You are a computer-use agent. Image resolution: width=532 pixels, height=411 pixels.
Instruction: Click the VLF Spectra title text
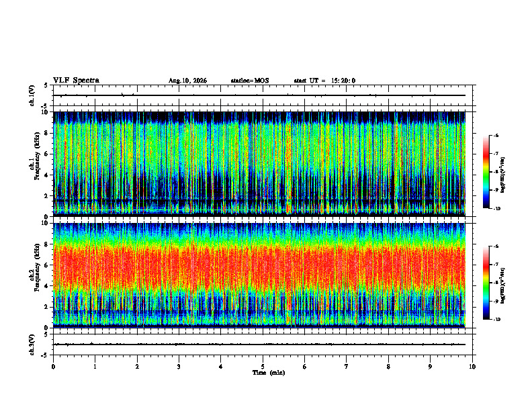click(x=76, y=81)
